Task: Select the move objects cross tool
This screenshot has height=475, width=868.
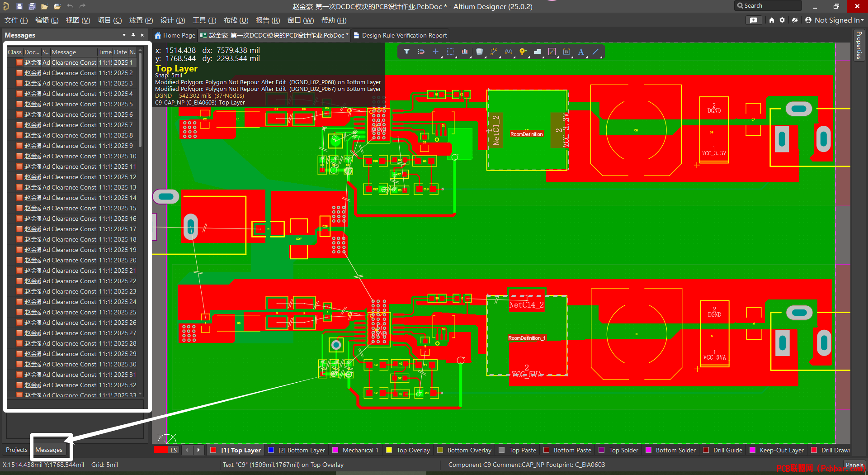Action: tap(435, 52)
